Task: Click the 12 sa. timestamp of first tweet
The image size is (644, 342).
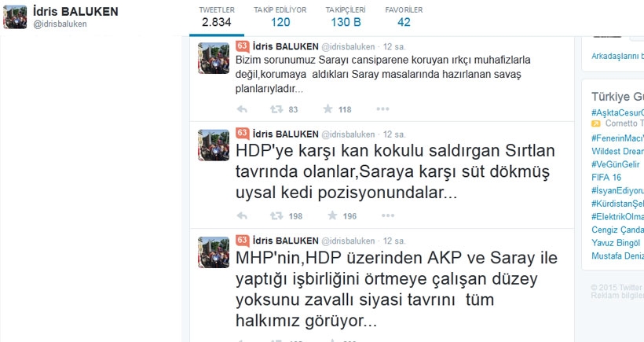Action: click(394, 47)
